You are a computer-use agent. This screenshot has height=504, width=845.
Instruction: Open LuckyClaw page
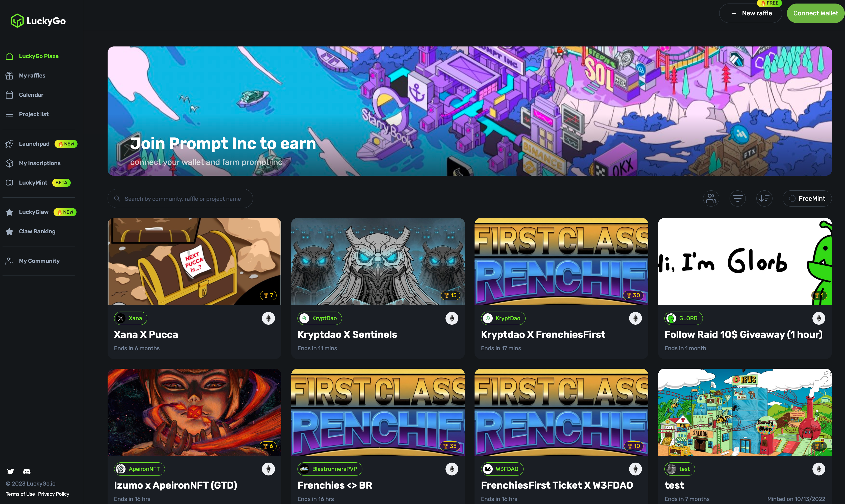34,212
